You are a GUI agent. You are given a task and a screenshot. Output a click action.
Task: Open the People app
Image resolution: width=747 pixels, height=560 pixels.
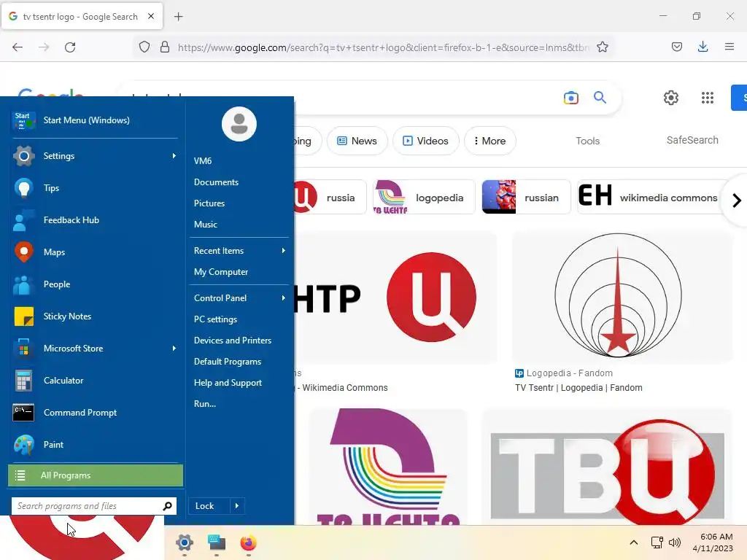click(24, 284)
